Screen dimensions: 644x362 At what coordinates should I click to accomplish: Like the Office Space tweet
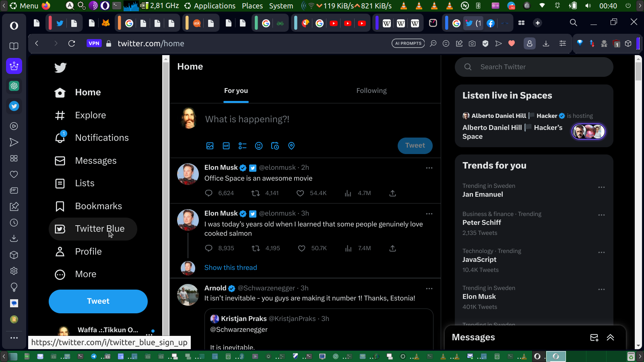300,193
